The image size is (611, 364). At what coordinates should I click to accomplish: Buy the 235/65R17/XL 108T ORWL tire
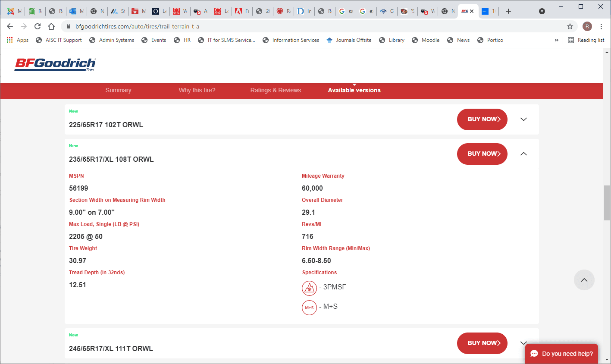coord(482,154)
